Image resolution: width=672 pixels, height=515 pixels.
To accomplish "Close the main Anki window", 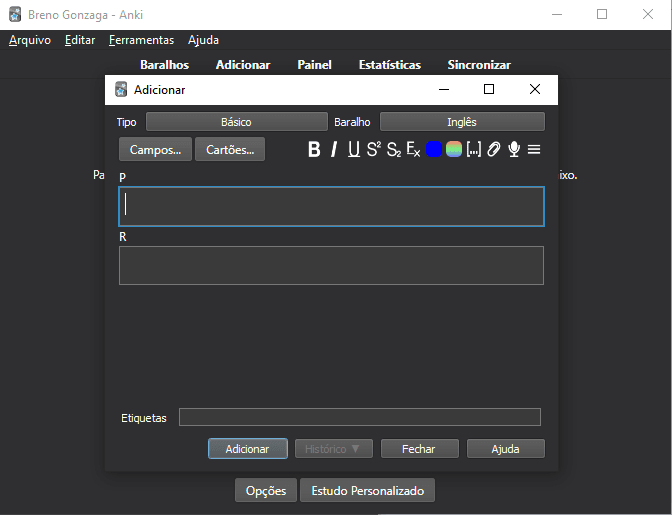I will 648,14.
